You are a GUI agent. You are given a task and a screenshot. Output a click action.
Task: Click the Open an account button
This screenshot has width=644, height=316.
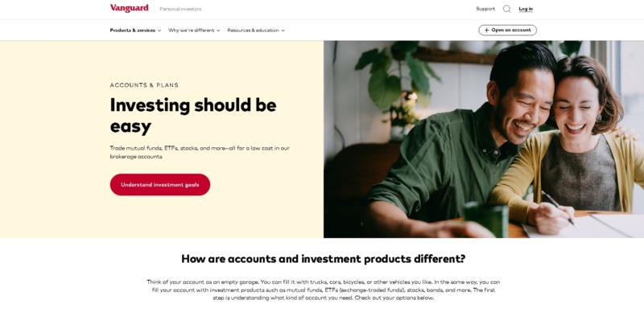pyautogui.click(x=507, y=31)
